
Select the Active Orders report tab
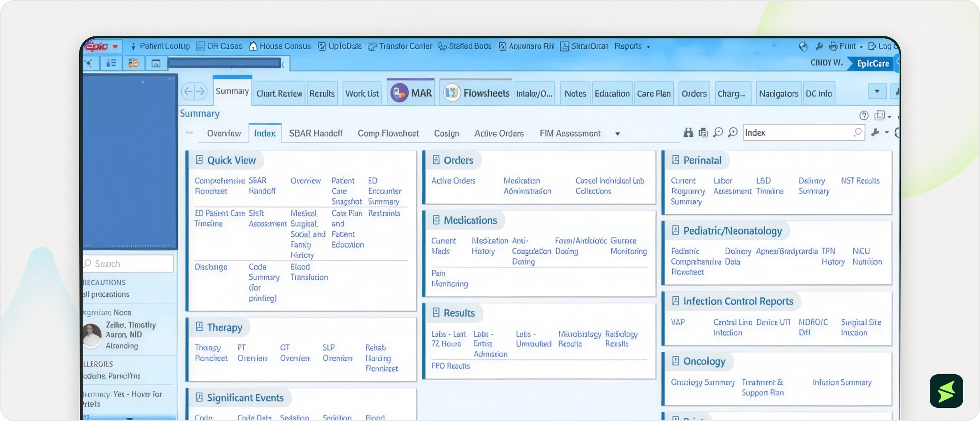pos(499,134)
